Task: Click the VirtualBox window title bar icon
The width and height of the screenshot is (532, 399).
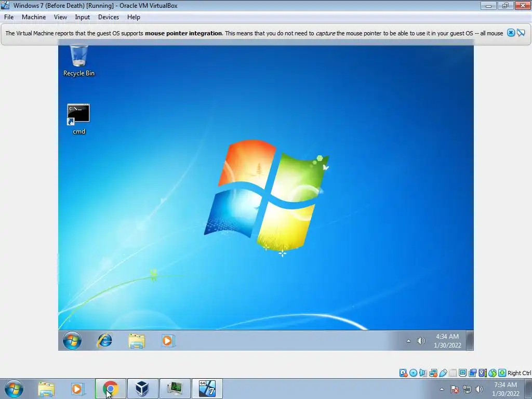Action: coord(5,5)
